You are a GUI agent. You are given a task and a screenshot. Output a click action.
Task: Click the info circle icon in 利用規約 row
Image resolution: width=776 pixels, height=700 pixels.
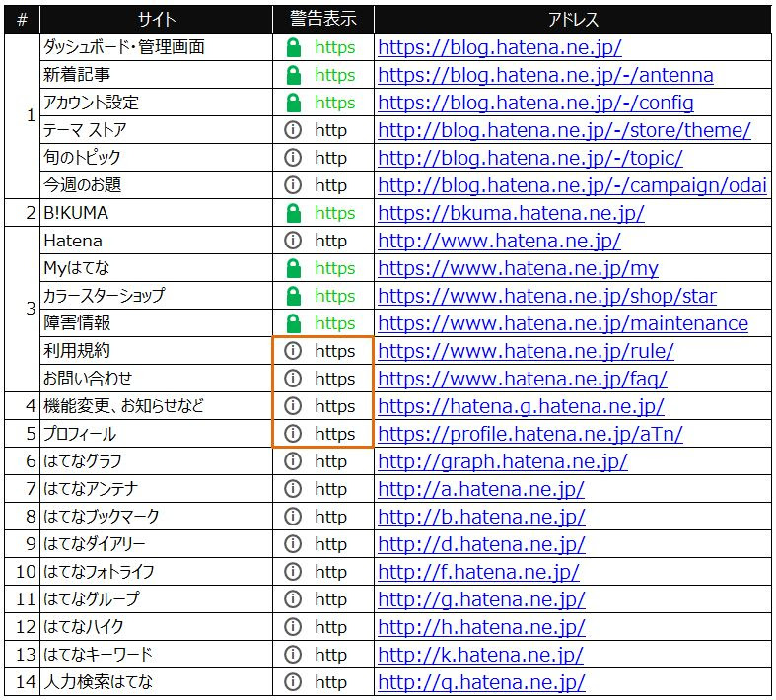(x=293, y=351)
